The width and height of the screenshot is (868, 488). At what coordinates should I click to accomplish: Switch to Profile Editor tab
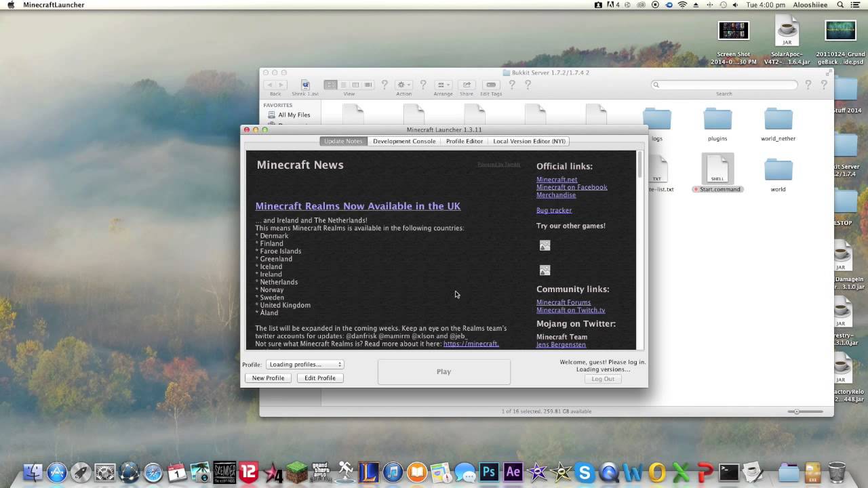pyautogui.click(x=465, y=141)
